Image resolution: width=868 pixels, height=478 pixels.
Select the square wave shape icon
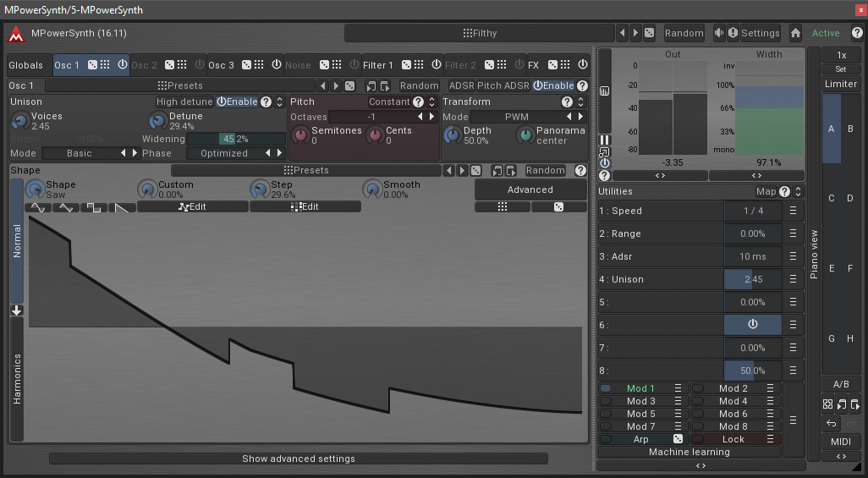pyautogui.click(x=94, y=208)
